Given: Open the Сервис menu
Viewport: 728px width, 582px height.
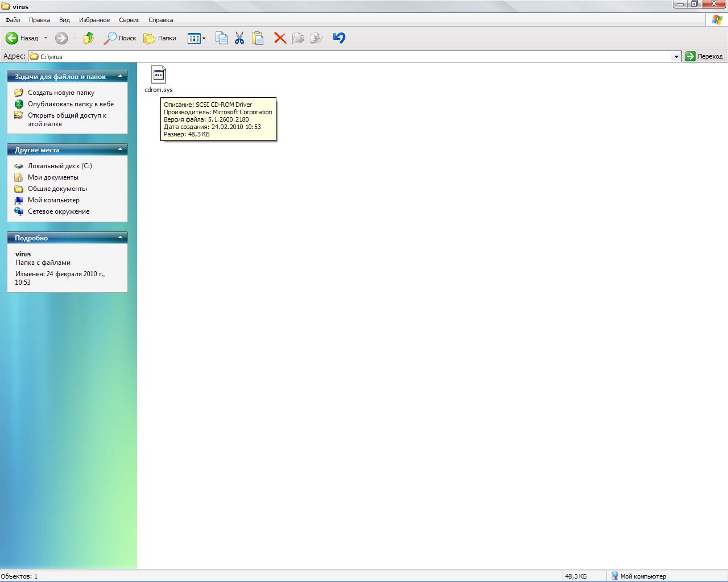Looking at the screenshot, I should click(x=129, y=20).
